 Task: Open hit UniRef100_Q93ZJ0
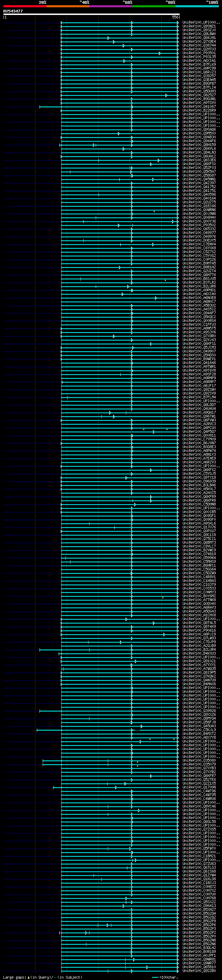pyautogui.click(x=199, y=30)
